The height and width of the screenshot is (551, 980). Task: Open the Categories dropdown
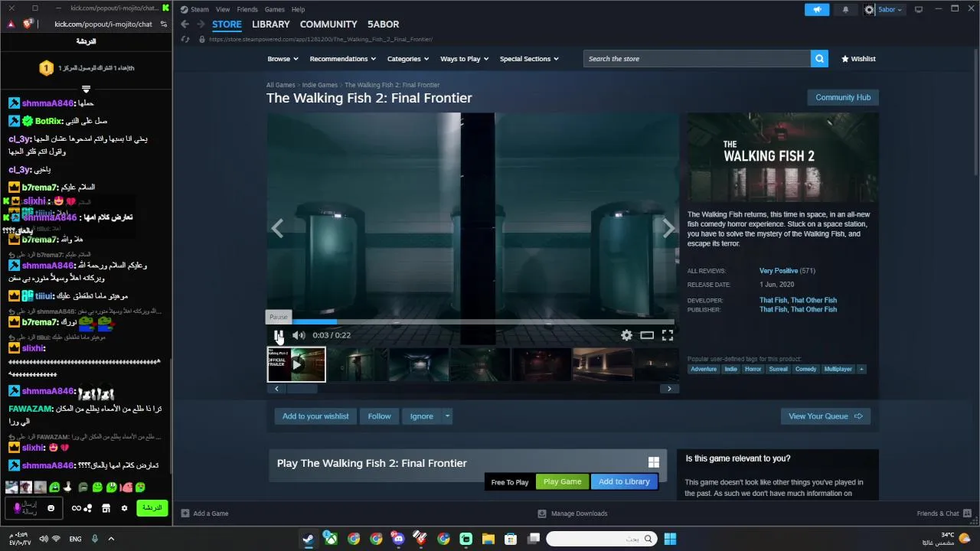[x=408, y=59]
